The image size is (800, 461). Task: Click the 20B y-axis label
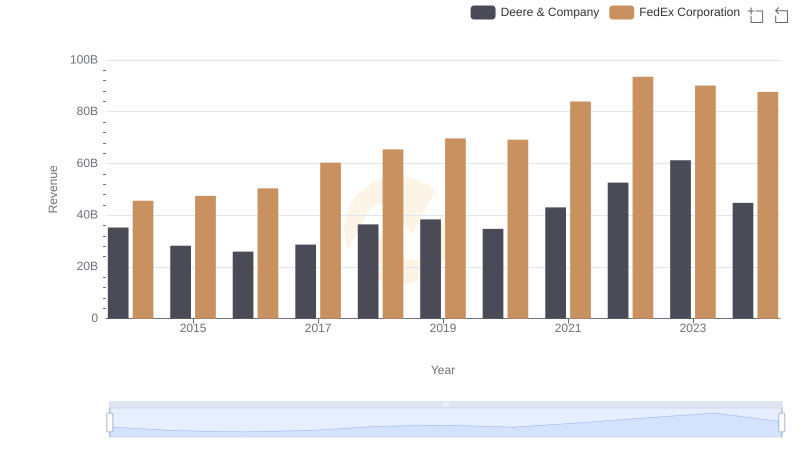87,266
